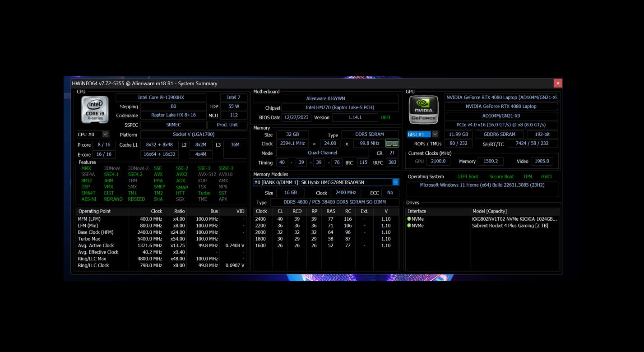This screenshot has height=352, width=644.
Task: Click the Sabrent Rocket drive status icon
Action: 409,226
